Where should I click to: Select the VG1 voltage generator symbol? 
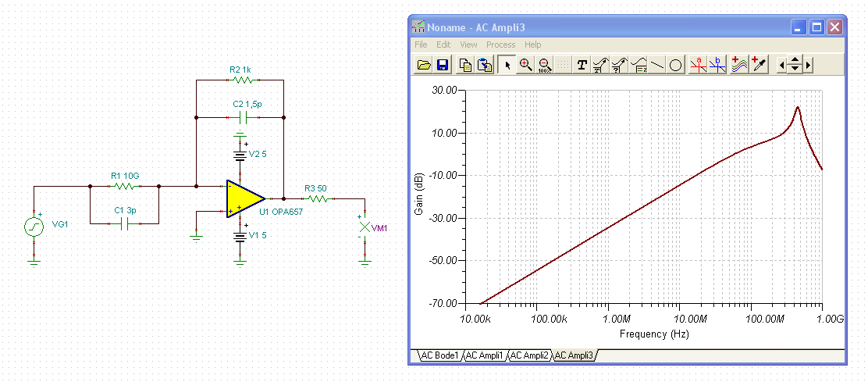(34, 227)
